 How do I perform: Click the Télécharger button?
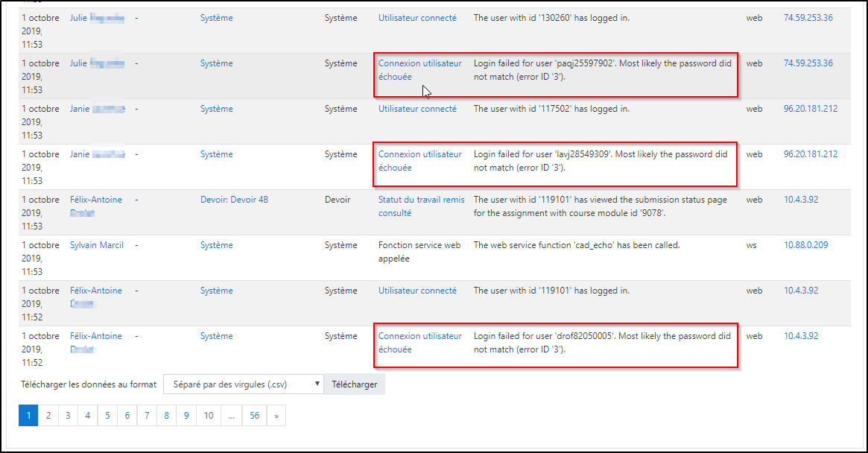point(355,384)
